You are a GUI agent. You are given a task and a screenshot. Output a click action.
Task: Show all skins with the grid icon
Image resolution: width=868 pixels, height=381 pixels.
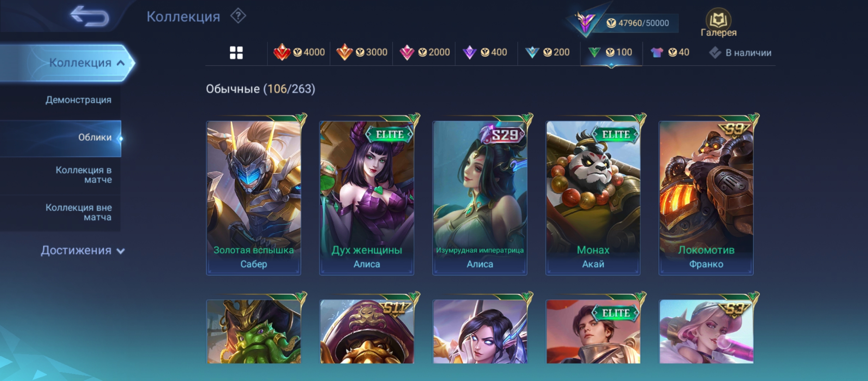click(x=236, y=53)
